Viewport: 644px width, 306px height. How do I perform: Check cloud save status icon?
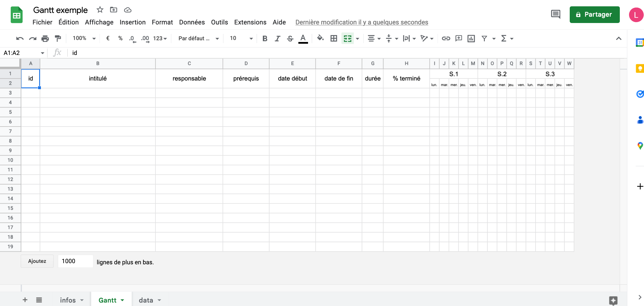(x=128, y=10)
